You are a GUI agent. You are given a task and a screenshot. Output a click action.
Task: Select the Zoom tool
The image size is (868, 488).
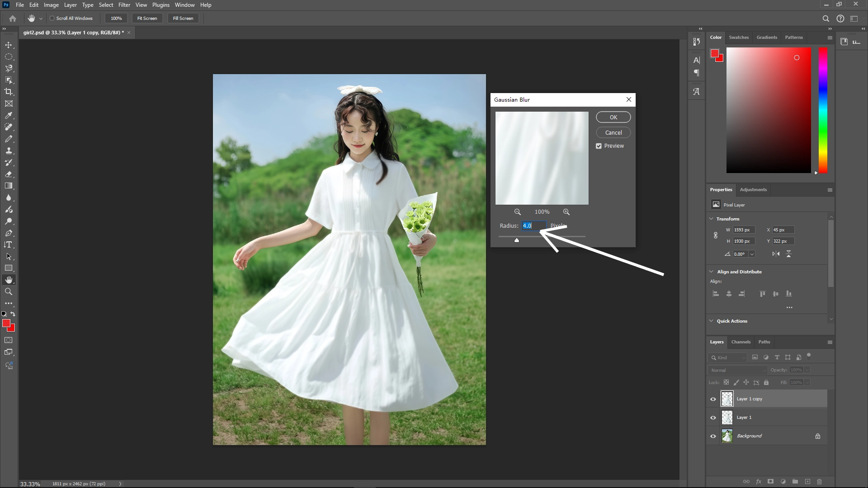(9, 291)
